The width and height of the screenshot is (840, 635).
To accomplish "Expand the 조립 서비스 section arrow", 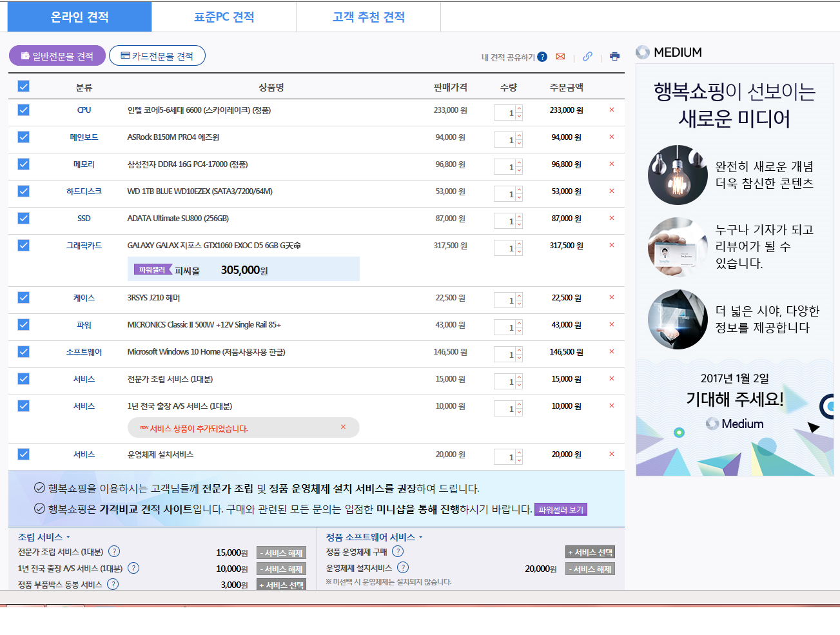I will (x=68, y=538).
